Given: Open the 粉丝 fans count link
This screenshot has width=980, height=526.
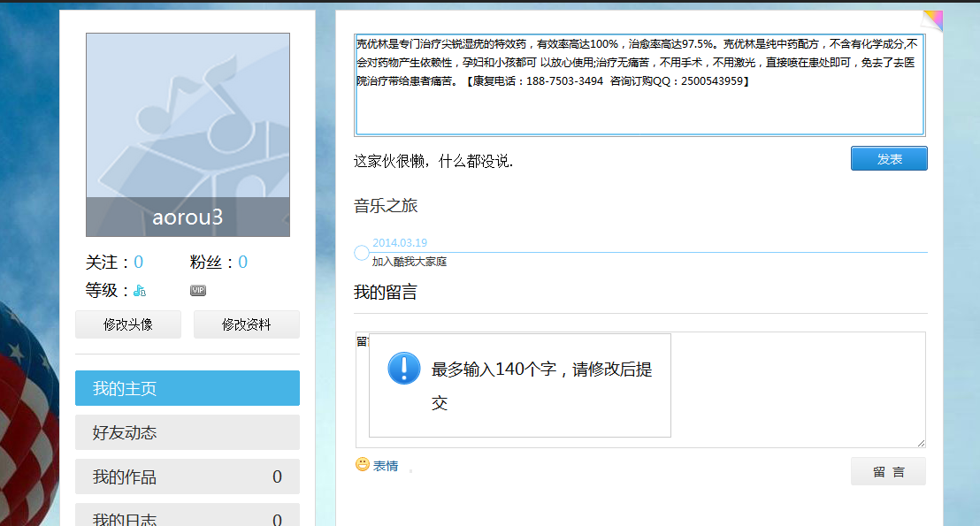Looking at the screenshot, I should (242, 262).
